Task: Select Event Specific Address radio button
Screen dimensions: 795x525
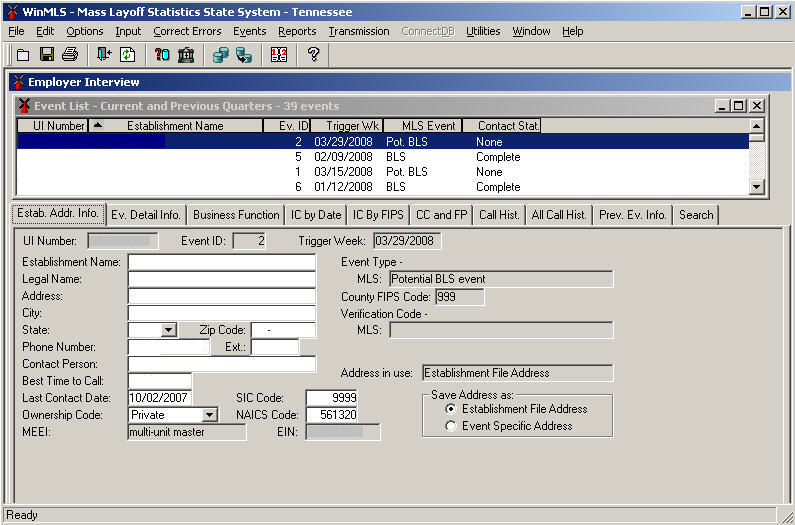Action: (451, 426)
